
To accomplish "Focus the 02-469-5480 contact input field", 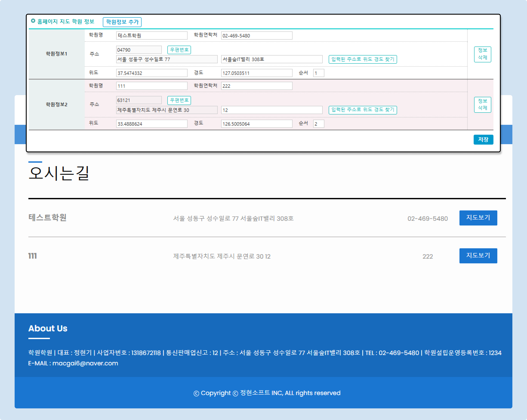I will tap(256, 36).
